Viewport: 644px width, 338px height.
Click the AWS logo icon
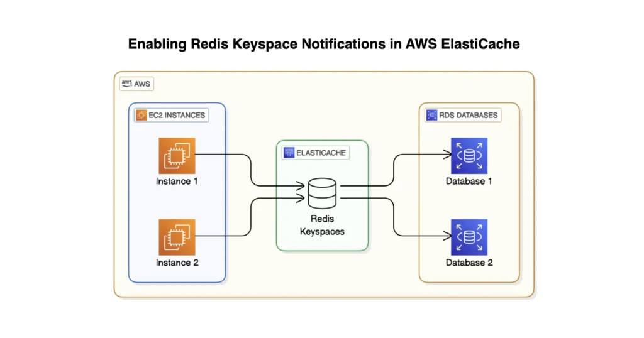[x=126, y=84]
